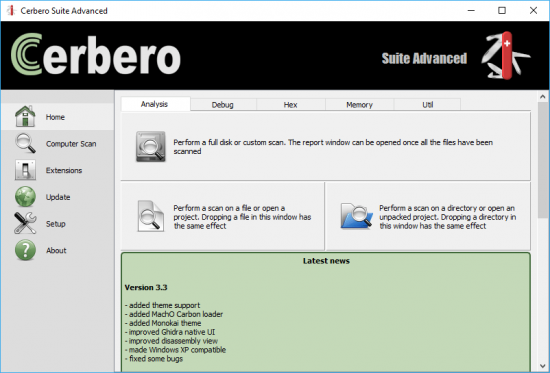Open the Update sidebar label
The image size is (550, 373).
point(58,197)
